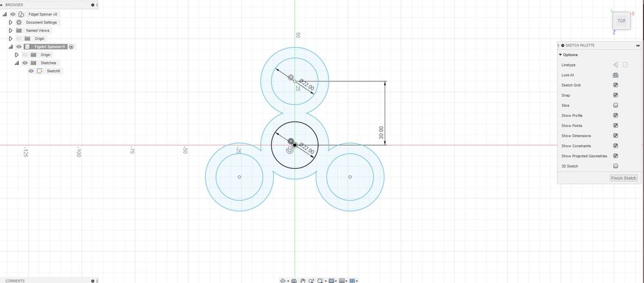The width and height of the screenshot is (644, 283).
Task: Click the Sketch6 sketch icon
Action: point(39,71)
